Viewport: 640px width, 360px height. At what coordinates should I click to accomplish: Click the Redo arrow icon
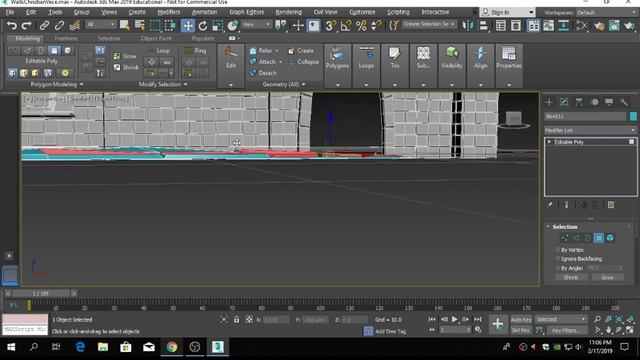(26, 26)
